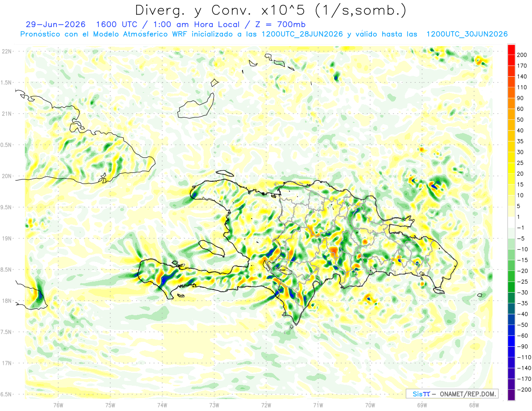Click the '72W' longitude label

[266, 405]
